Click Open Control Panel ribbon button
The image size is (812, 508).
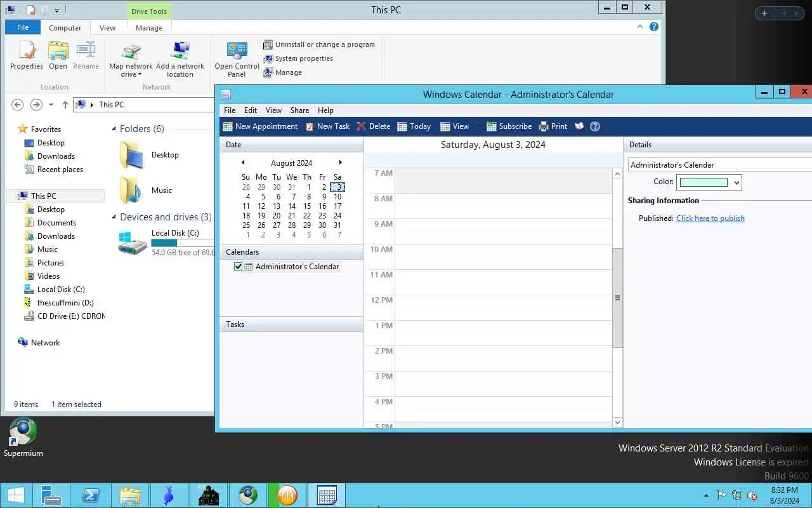[x=237, y=60]
